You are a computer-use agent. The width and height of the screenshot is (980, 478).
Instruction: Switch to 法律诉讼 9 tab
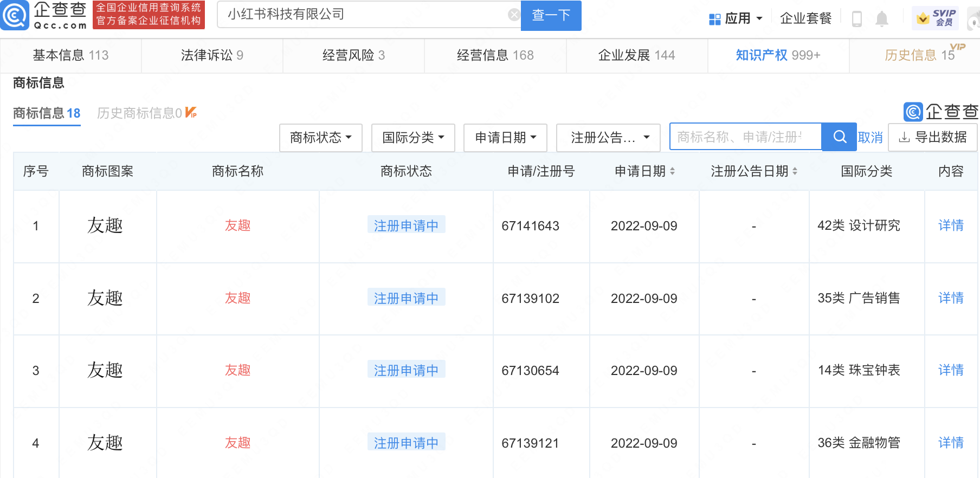tap(212, 55)
